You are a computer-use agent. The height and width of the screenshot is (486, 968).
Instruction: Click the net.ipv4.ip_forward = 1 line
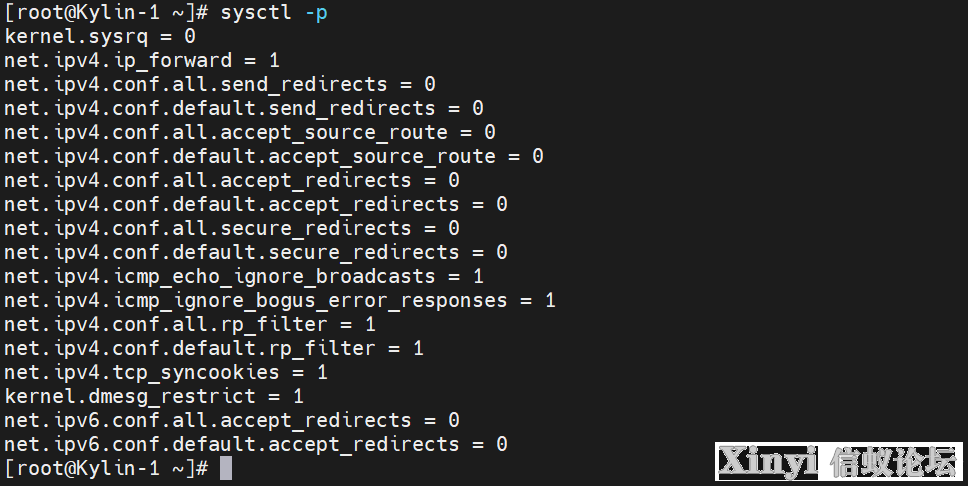pos(142,61)
